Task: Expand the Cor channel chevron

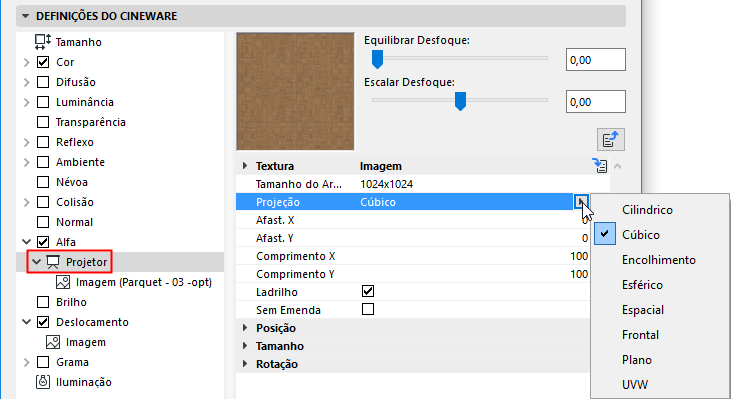Action: click(x=27, y=62)
